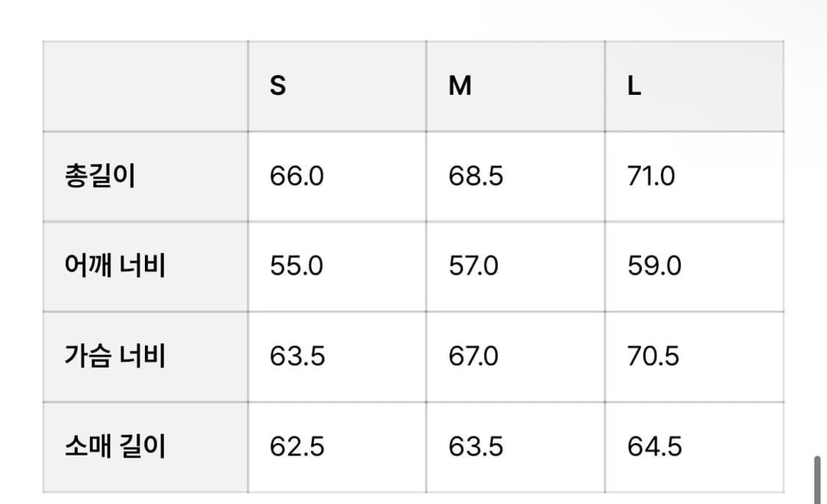Click the S size column header
Image resolution: width=827 pixels, height=504 pixels.
tap(278, 87)
